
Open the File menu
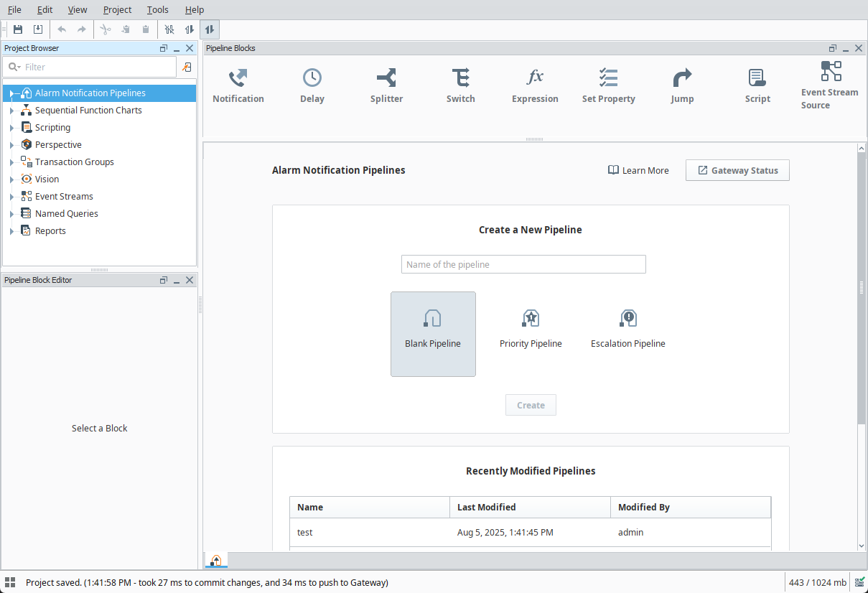tap(14, 9)
